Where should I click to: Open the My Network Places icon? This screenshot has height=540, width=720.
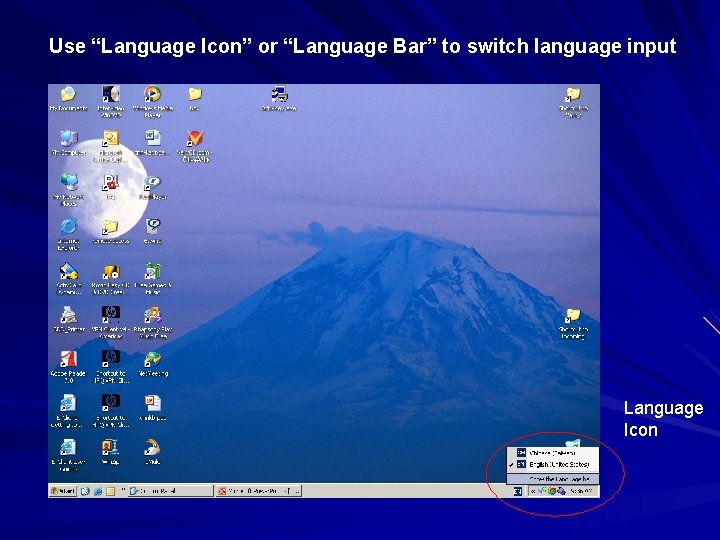[x=69, y=190]
